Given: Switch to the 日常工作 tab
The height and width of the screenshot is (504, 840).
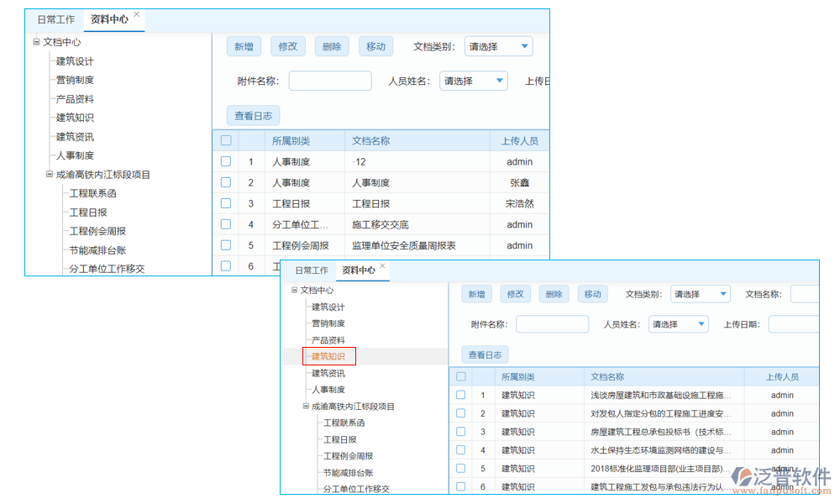Looking at the screenshot, I should pos(311,270).
